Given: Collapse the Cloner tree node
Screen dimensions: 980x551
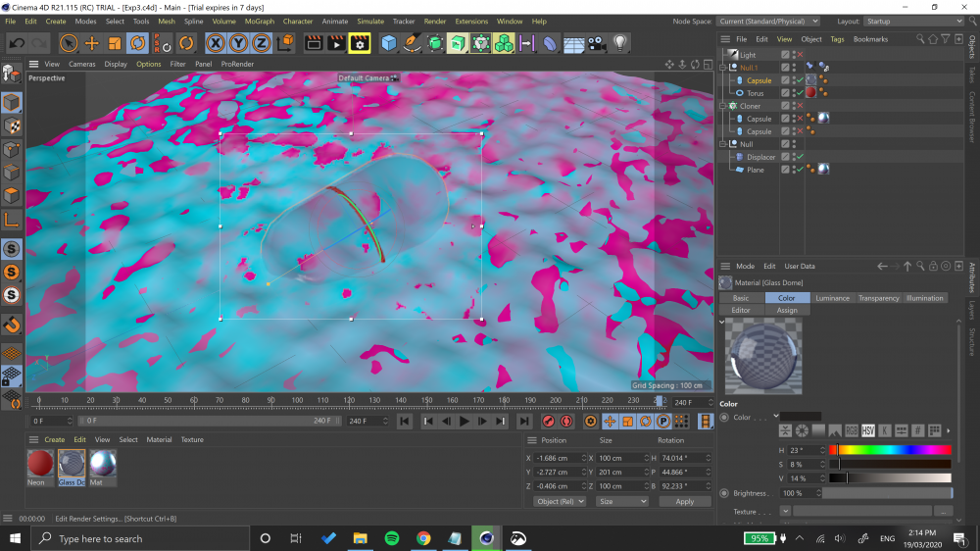Looking at the screenshot, I should click(x=723, y=106).
